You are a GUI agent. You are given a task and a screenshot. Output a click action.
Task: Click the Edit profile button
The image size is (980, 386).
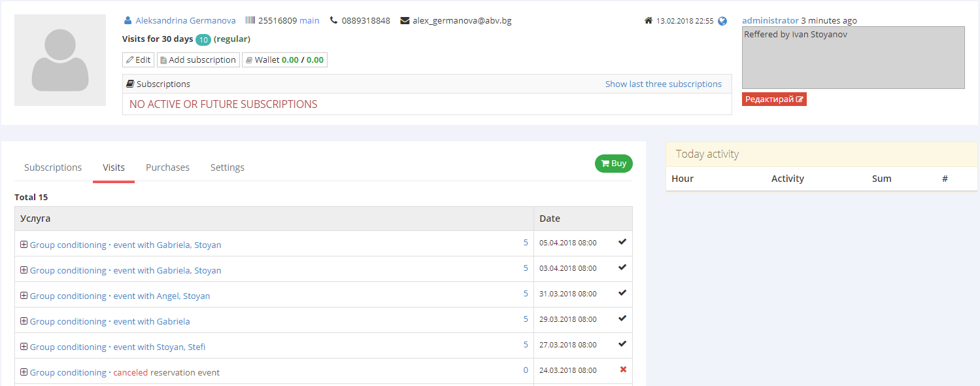point(138,60)
